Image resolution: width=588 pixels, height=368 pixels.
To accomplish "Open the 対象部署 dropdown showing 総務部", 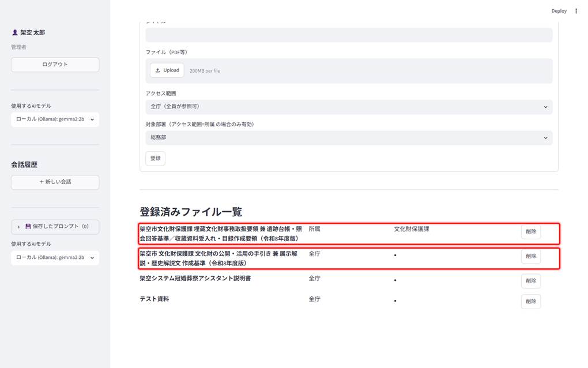I will [x=349, y=138].
